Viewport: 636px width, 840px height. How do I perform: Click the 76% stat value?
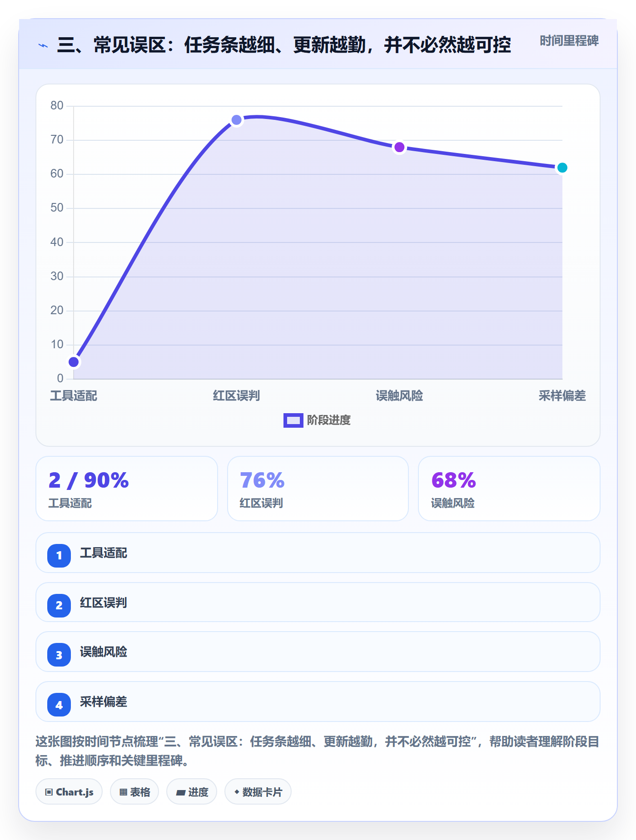(x=262, y=480)
